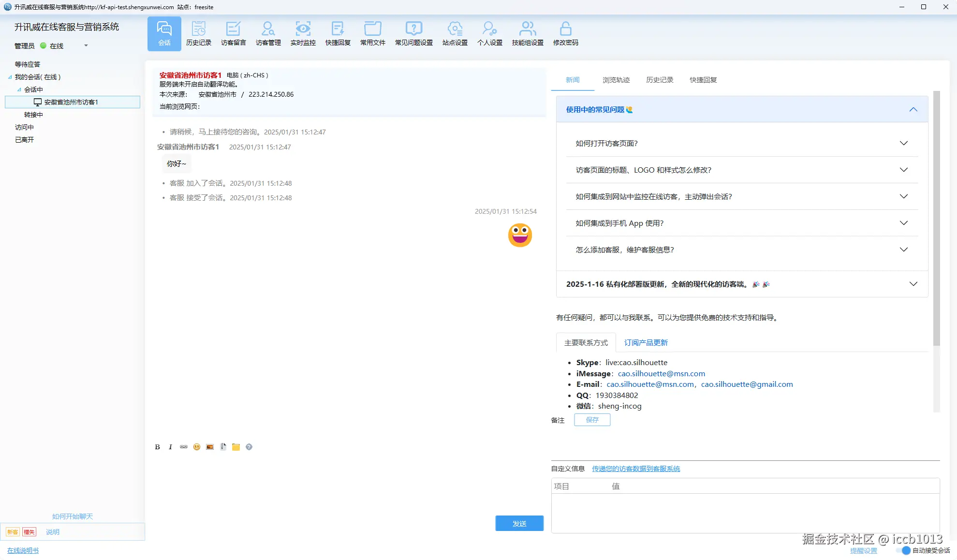Click the yellow folder icon in editor toolbar

[x=236, y=447]
